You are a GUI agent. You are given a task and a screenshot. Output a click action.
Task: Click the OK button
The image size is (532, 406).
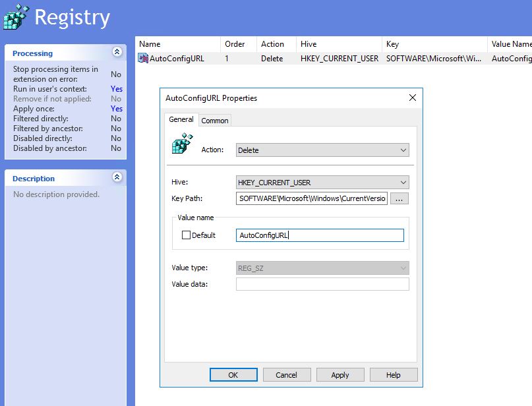(233, 374)
